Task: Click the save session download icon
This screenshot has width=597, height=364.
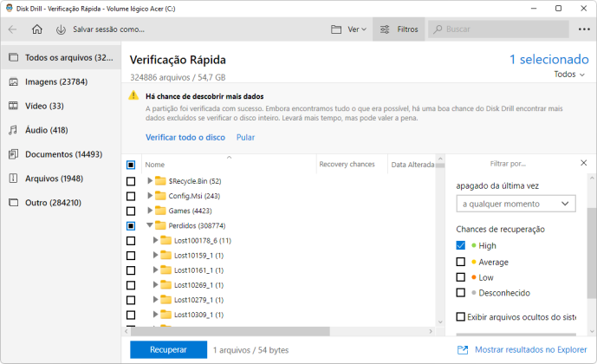Action: point(61,29)
